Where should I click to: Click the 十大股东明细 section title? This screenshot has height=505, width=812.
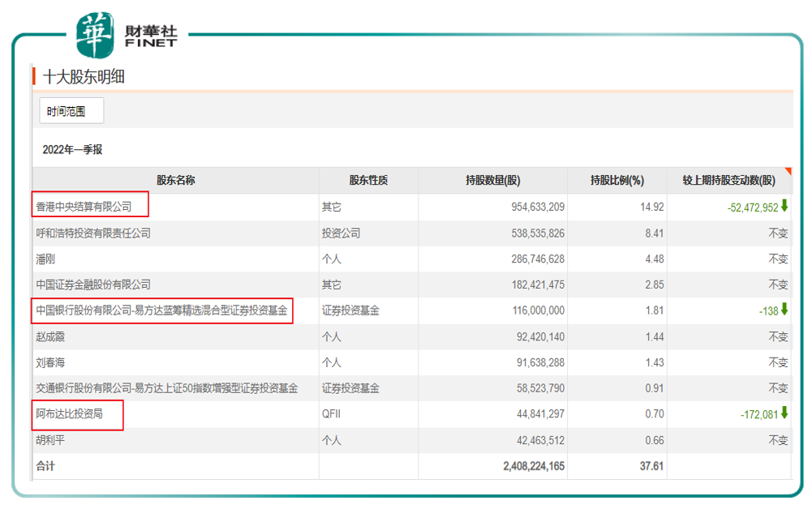[84, 76]
